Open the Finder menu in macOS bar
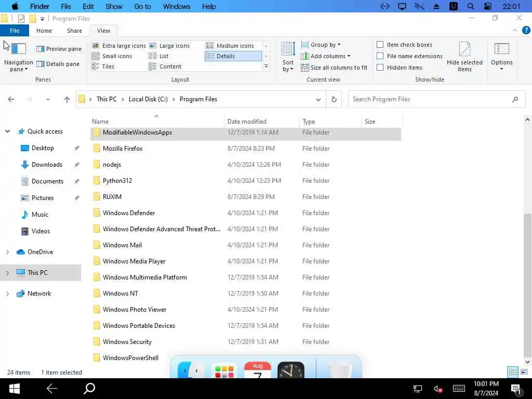Screen dimensions: 532x399 [x=39, y=6]
